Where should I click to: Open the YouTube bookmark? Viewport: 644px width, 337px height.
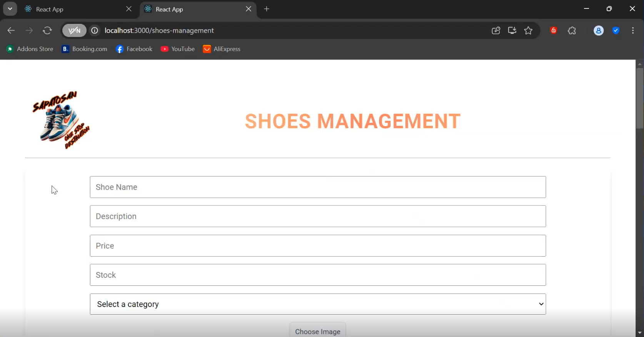point(178,49)
